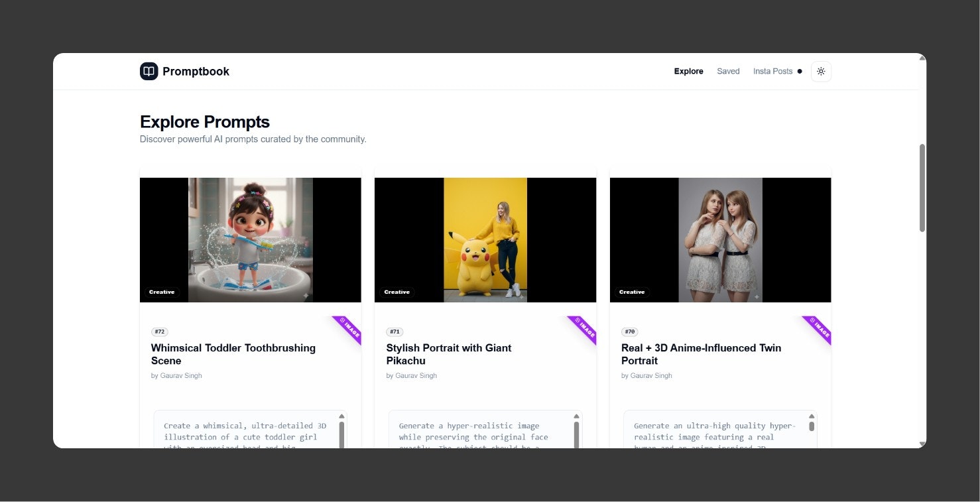The image size is (980, 502).
Task: Select the Explore navigation item
Action: (688, 71)
